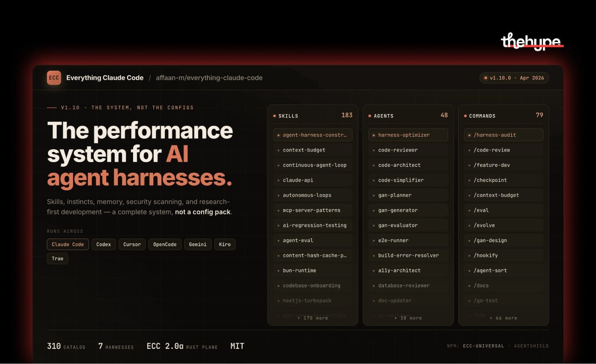Select the agent-harness-constr… skill row
This screenshot has width=596, height=364.
point(313,135)
